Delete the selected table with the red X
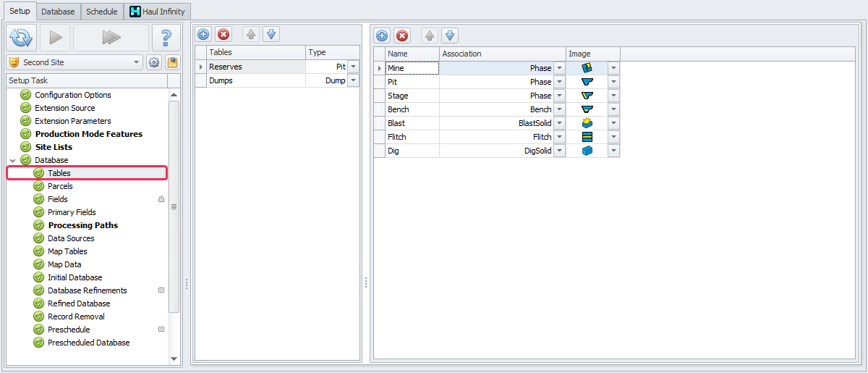Screen dimensions: 868x373 point(224,34)
